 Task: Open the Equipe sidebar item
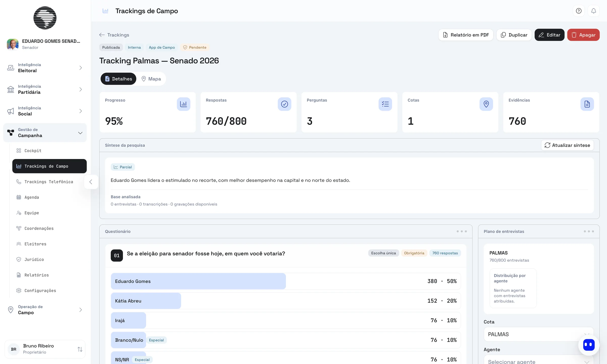pyautogui.click(x=49, y=213)
